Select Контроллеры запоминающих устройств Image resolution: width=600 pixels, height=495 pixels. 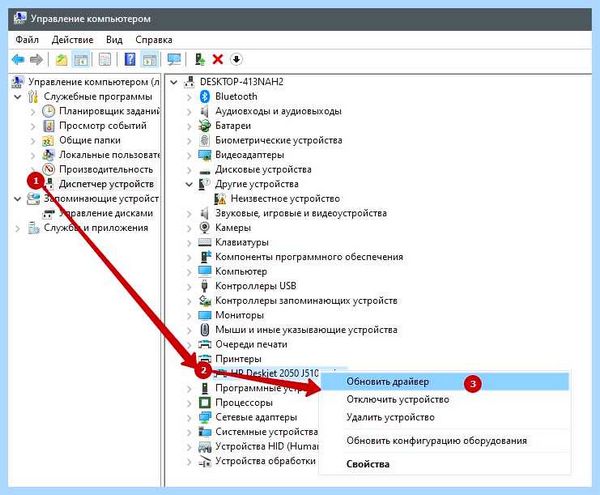306,301
